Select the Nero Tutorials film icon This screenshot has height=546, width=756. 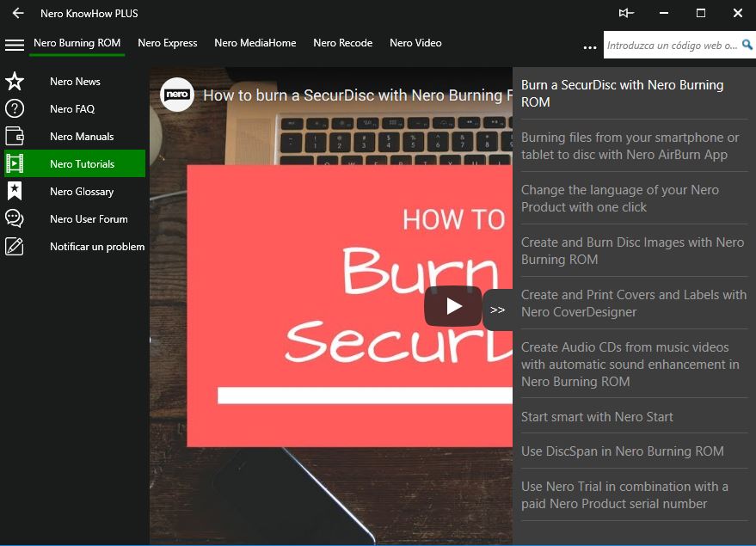tap(15, 163)
